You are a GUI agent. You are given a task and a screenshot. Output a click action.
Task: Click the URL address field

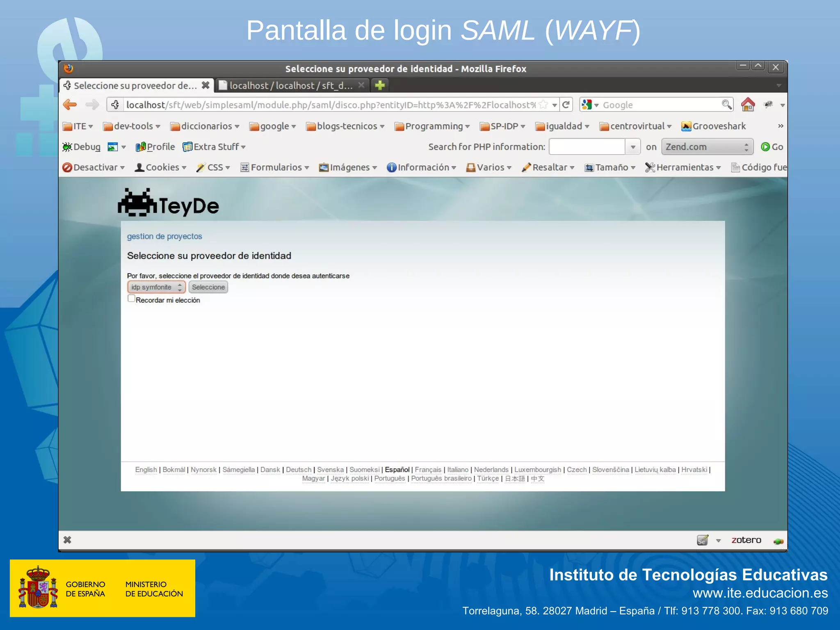[330, 105]
